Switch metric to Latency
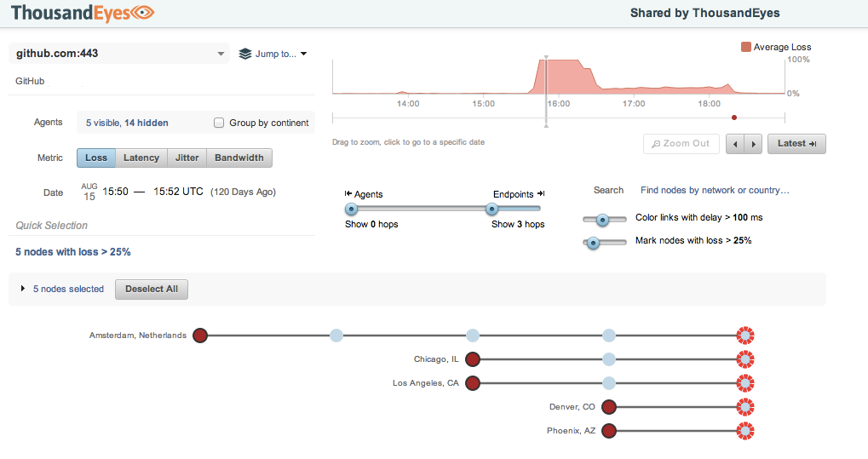 (x=141, y=158)
